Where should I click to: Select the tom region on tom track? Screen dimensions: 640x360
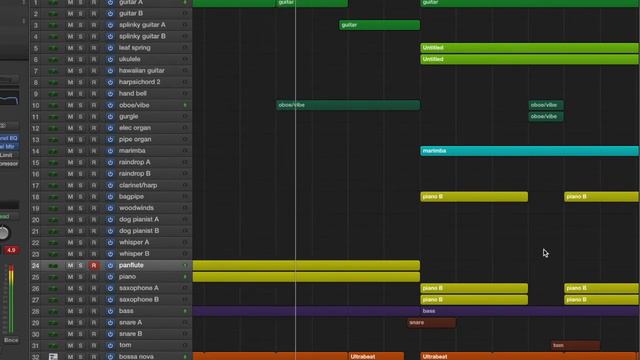[576, 345]
